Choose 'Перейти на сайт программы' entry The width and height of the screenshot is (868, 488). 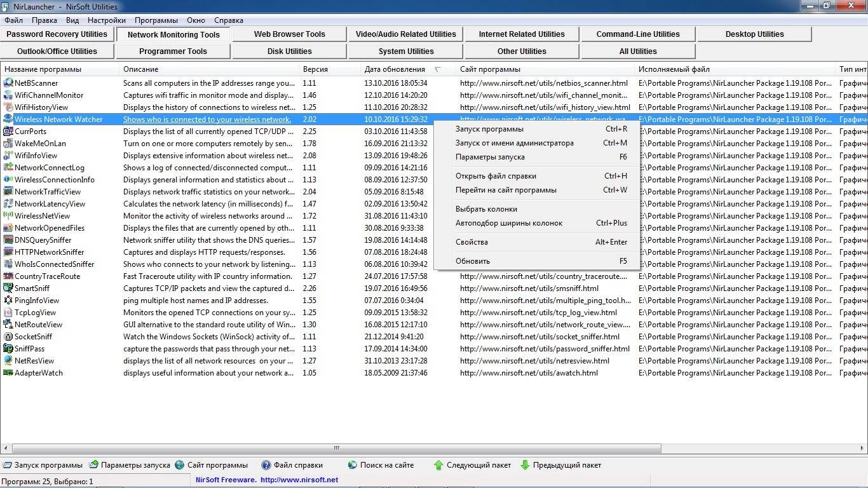click(x=537, y=190)
